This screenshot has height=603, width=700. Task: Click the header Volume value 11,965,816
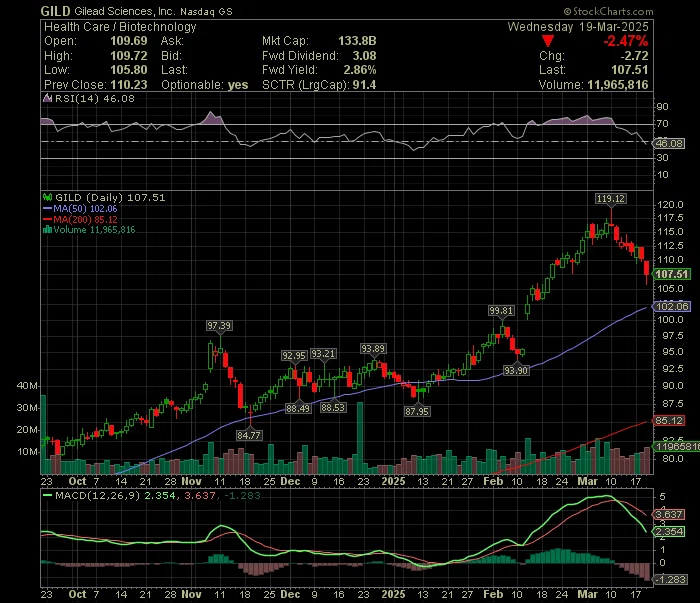(x=617, y=85)
